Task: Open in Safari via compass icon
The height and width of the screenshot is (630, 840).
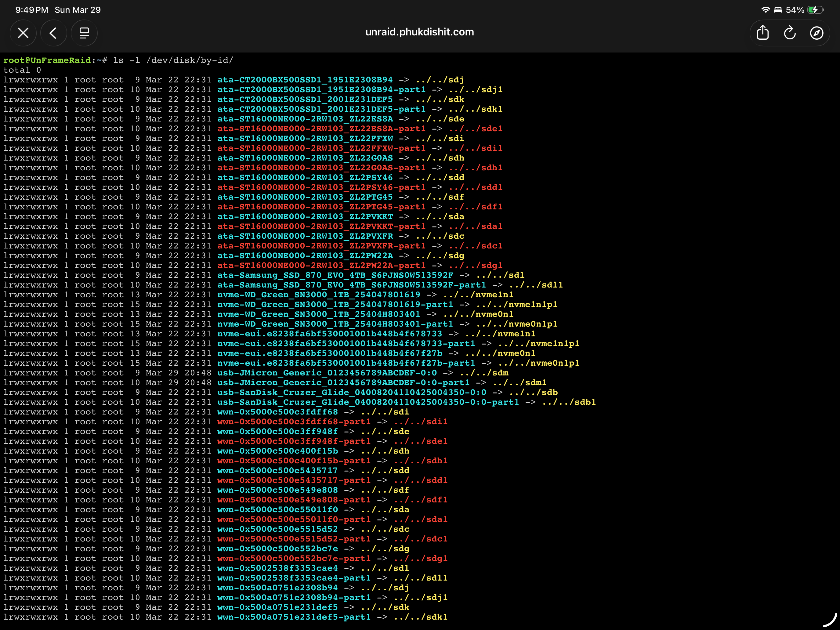Action: click(x=816, y=33)
